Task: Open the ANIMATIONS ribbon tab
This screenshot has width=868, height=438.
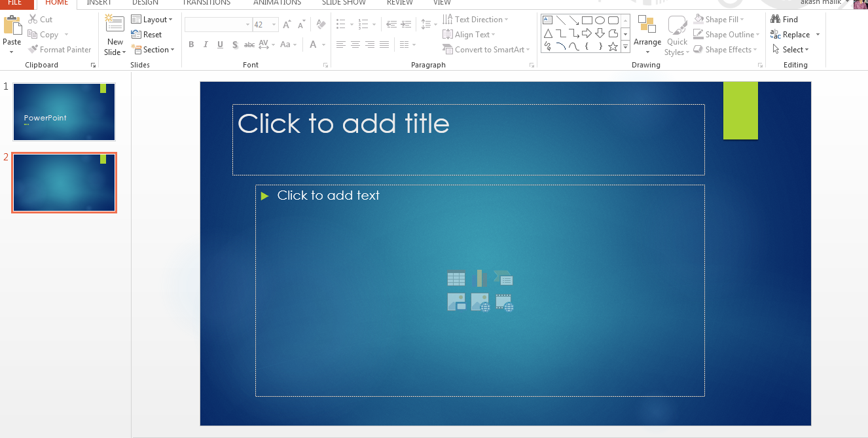Action: click(276, 3)
